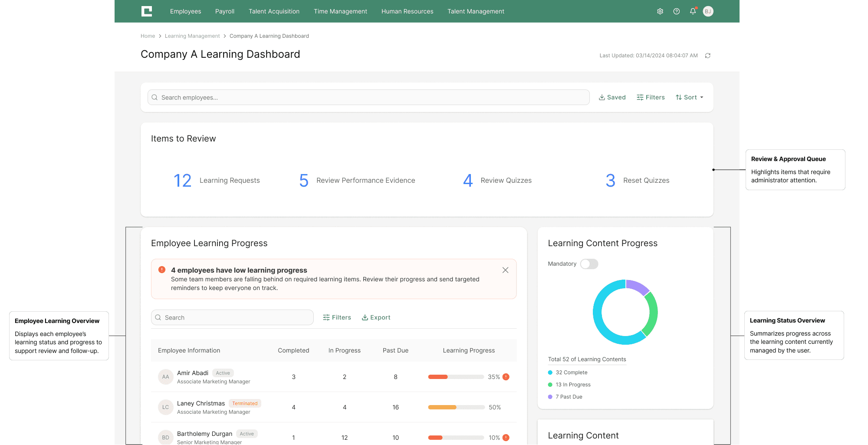Open top Filters beside Saved

point(651,97)
